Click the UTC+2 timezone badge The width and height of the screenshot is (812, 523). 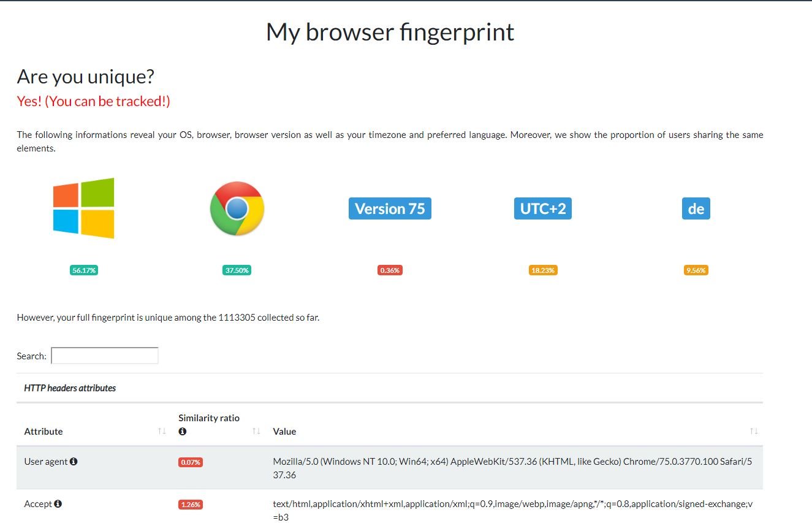(x=542, y=208)
